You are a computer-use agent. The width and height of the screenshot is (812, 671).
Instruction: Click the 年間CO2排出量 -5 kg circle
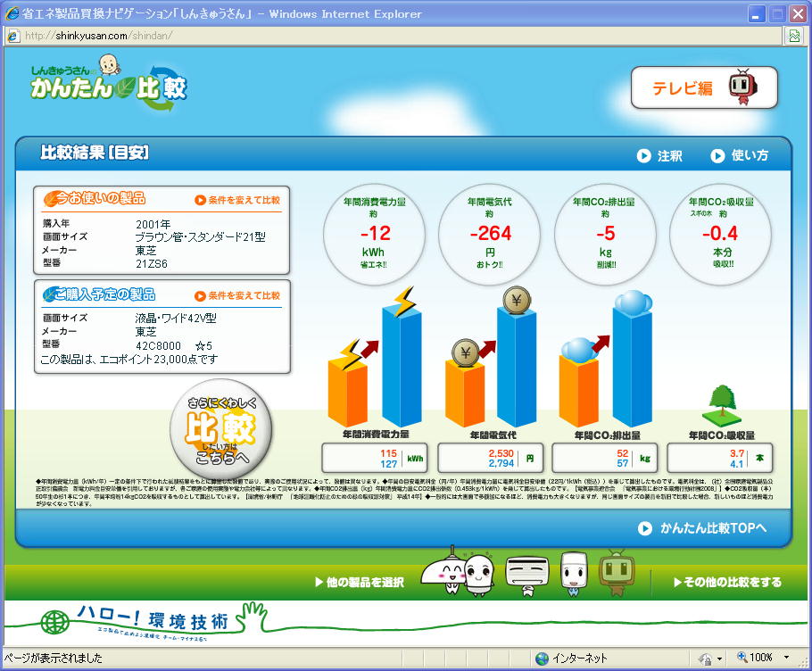coord(605,234)
